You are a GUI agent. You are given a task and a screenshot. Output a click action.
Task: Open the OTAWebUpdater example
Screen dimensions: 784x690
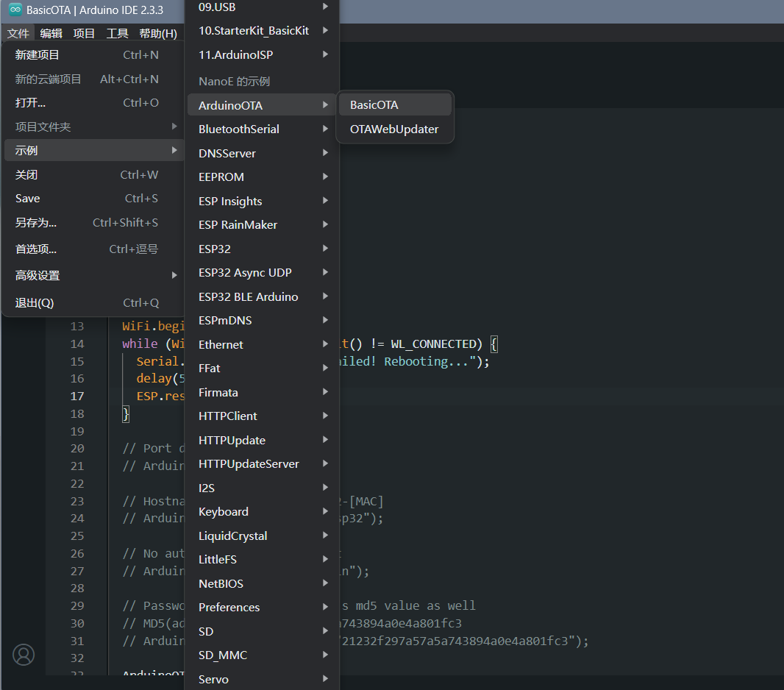(x=395, y=129)
